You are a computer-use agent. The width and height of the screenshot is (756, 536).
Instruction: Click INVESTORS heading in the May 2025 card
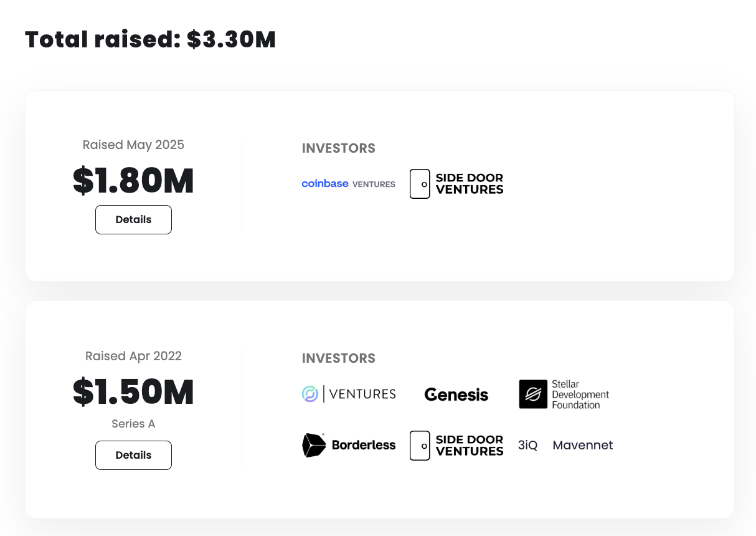[x=339, y=148]
